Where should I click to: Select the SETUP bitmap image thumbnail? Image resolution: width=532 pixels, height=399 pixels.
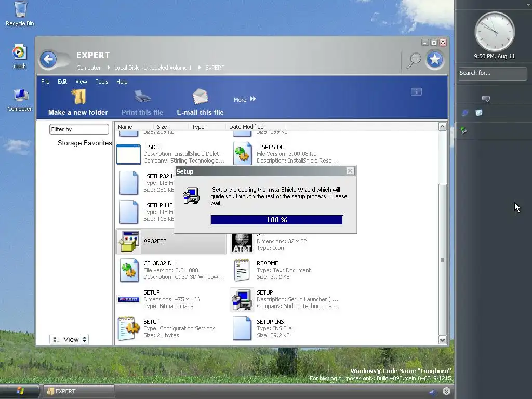(129, 299)
